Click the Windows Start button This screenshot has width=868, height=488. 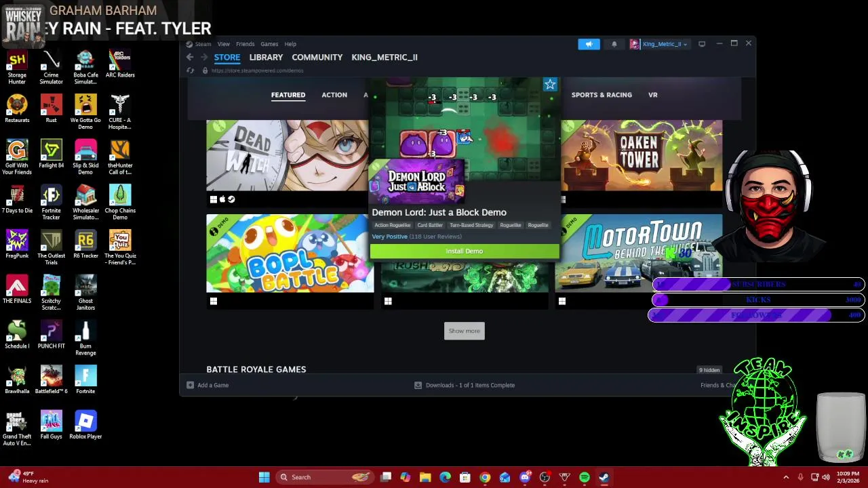coord(264,477)
